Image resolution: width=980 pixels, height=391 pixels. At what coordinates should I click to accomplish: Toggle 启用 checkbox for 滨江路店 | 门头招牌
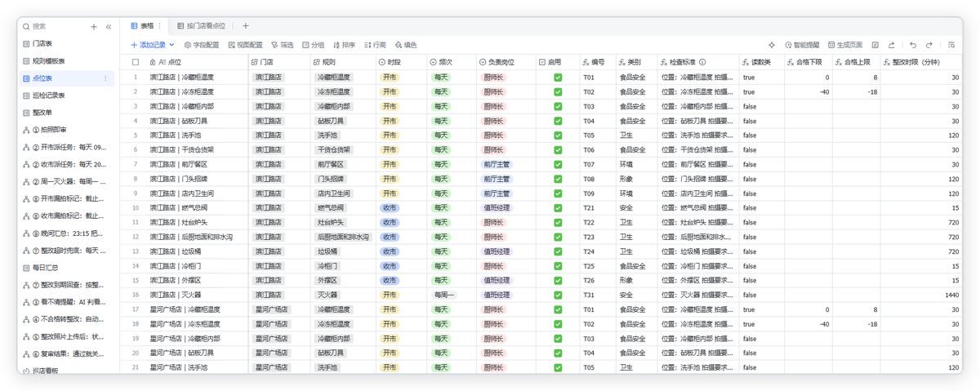point(558,179)
